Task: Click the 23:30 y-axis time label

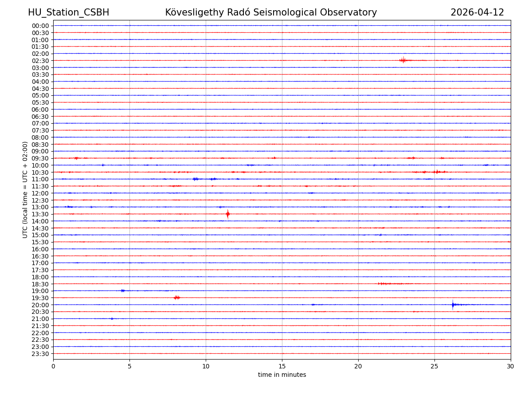Action: pyautogui.click(x=40, y=354)
